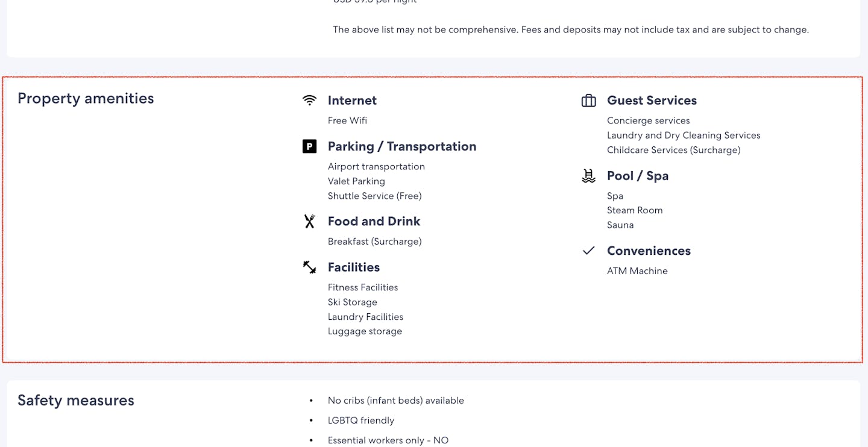Screen dimensions: 868x447
Task: Click Concierge services item
Action: 648,120
